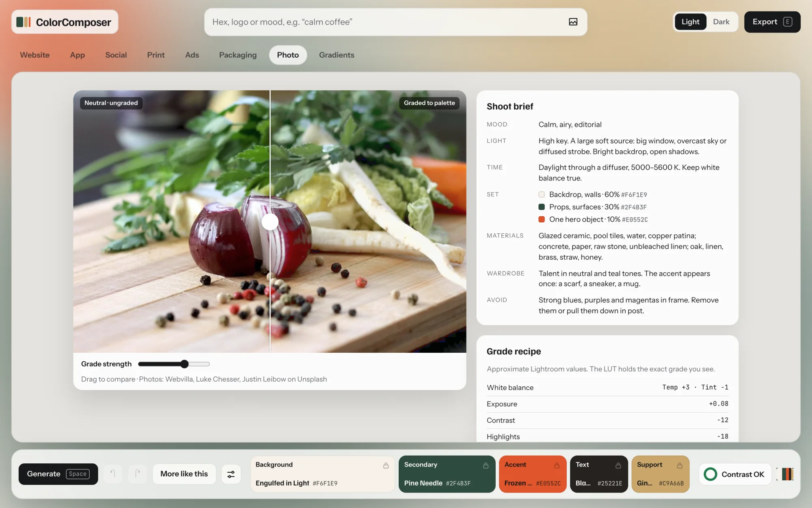The height and width of the screenshot is (508, 812).
Task: Select the Secondary Pine Needle swatch
Action: (x=447, y=474)
